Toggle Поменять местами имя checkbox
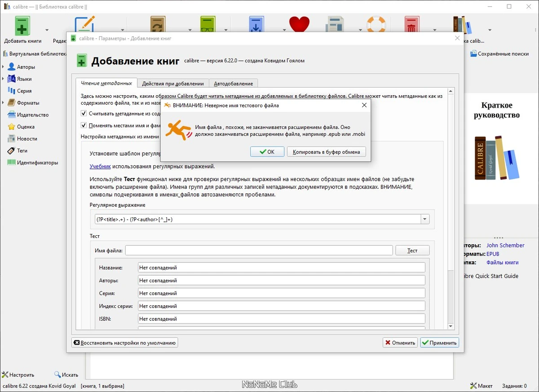 [x=84, y=126]
